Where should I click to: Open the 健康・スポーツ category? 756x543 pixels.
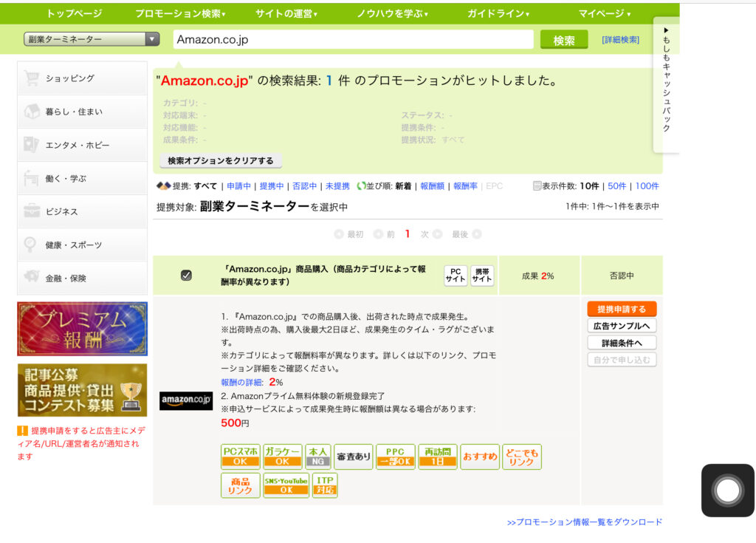pos(83,245)
